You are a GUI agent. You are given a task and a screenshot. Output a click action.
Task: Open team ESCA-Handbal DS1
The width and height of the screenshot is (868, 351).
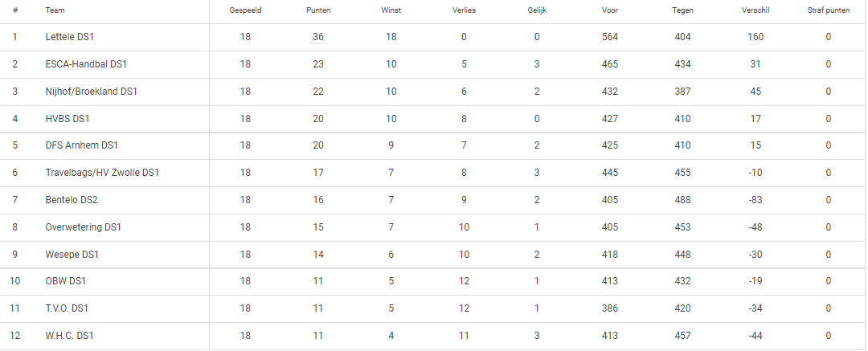(86, 64)
